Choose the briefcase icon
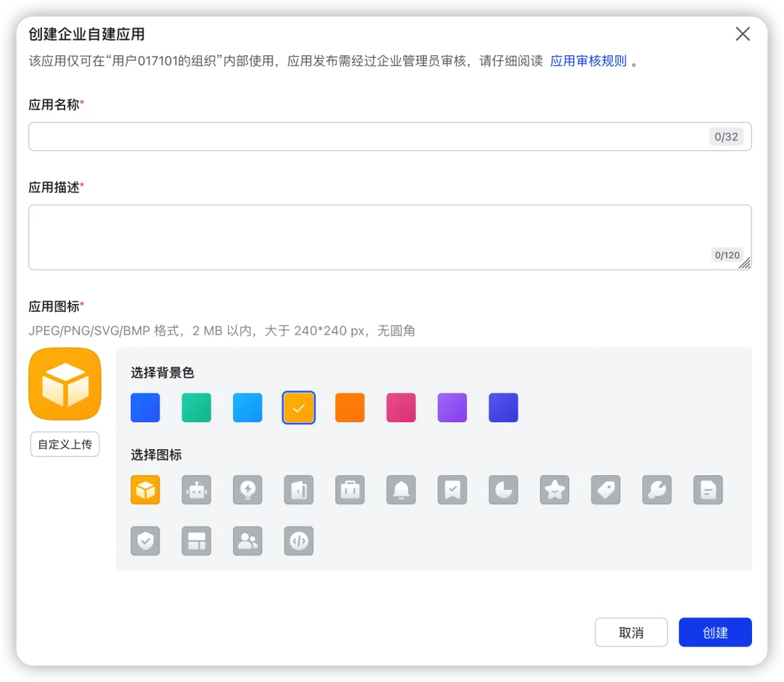Image resolution: width=784 pixels, height=682 pixels. [350, 490]
